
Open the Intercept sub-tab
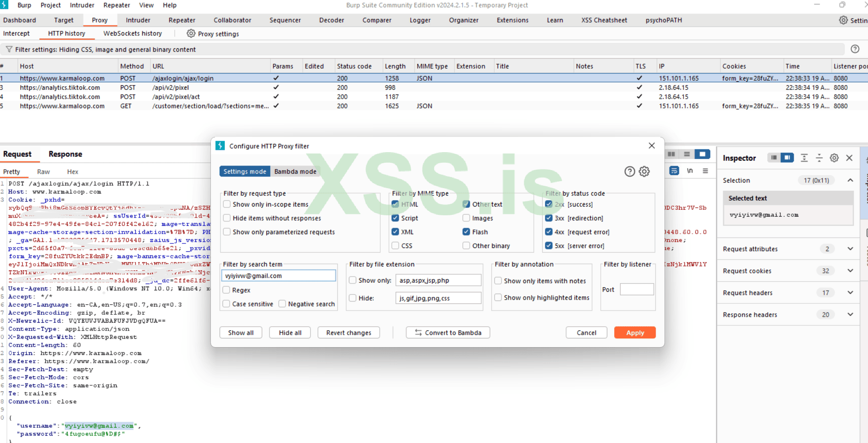[x=16, y=33]
